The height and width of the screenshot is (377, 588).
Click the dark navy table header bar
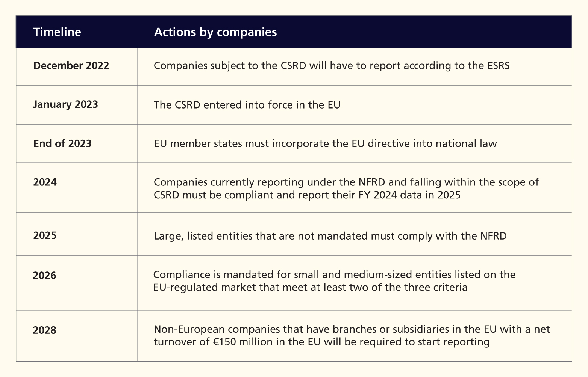pos(294,32)
